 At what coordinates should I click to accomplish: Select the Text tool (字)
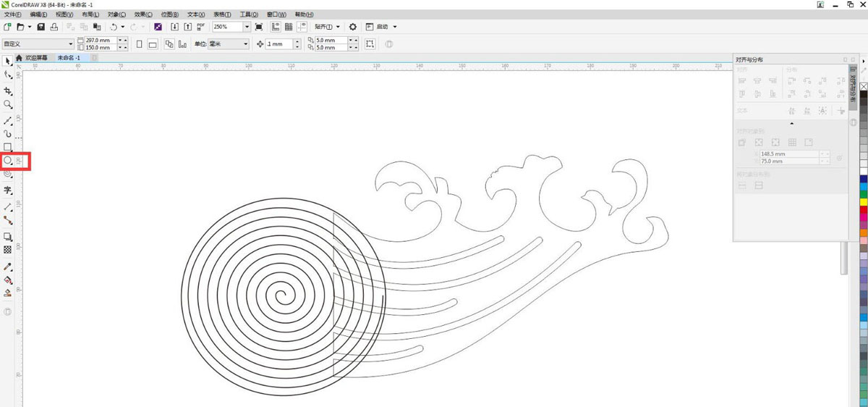[8, 190]
